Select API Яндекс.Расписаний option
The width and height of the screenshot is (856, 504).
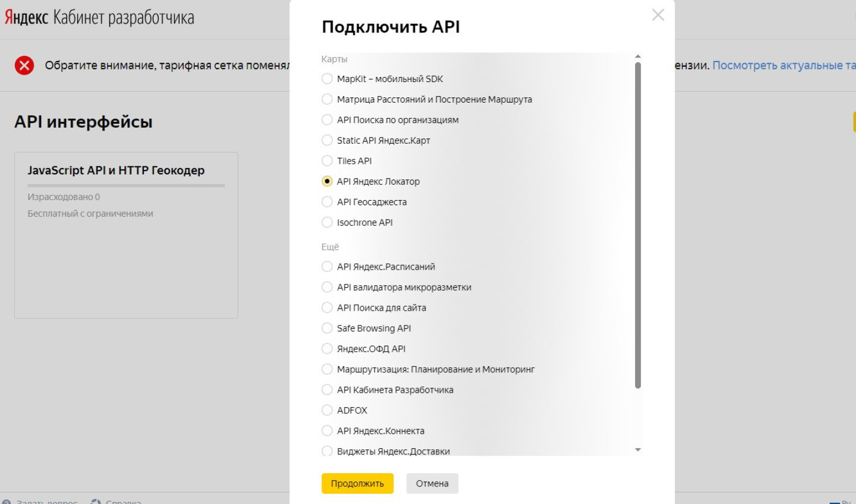pos(327,267)
